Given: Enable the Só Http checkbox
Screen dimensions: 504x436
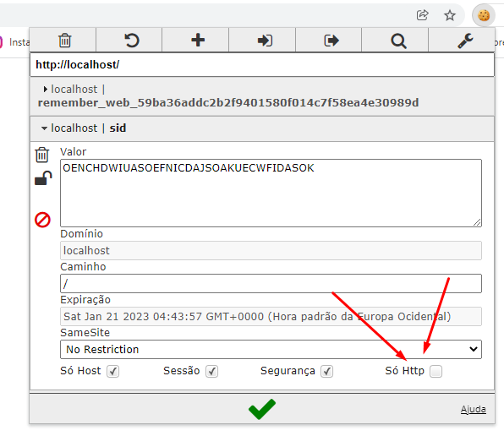Looking at the screenshot, I should click(x=436, y=371).
